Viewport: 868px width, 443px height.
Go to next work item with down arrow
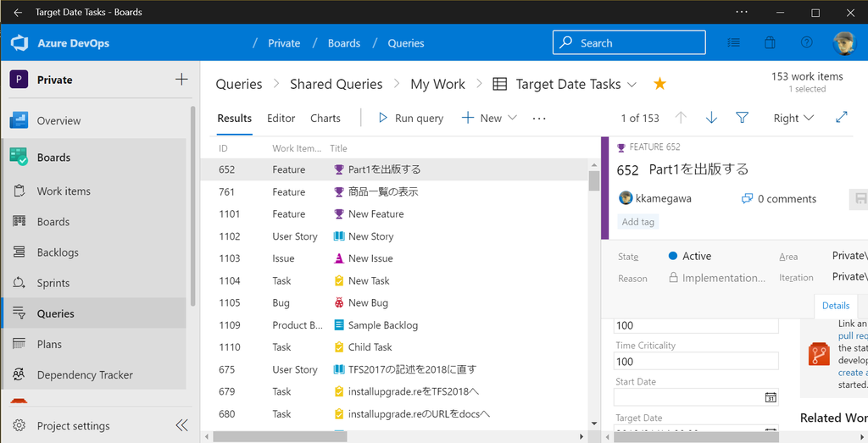click(x=711, y=117)
